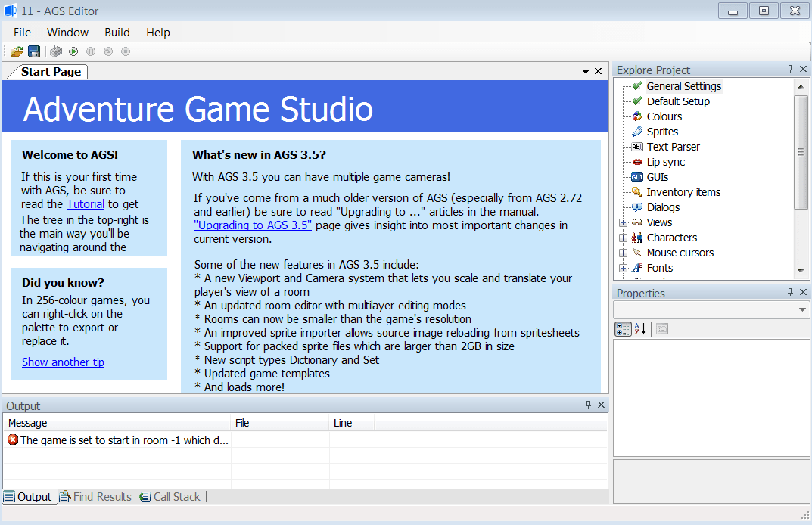Expand the Characters tree node
The width and height of the screenshot is (812, 525).
pos(623,238)
